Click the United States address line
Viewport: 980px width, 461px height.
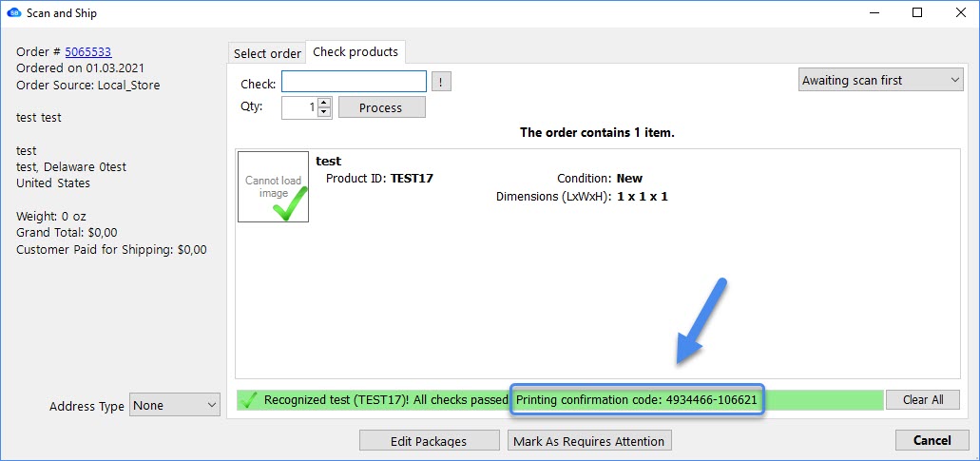(53, 183)
